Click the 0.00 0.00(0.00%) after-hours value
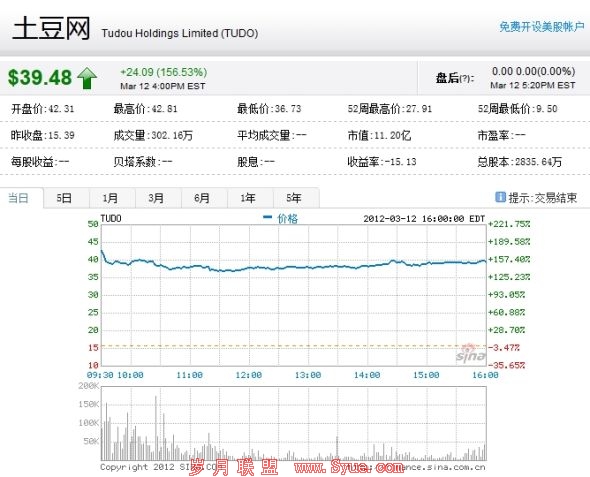 534,71
